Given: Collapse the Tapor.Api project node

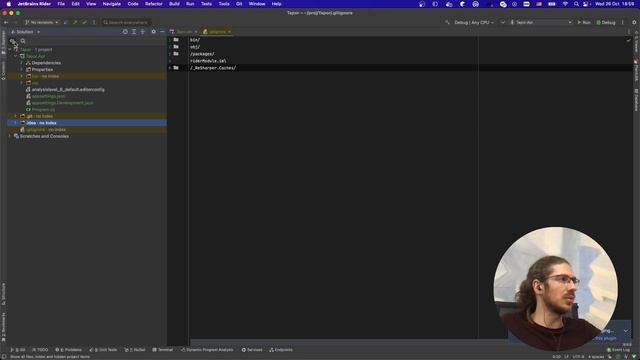Looking at the screenshot, I should 16,56.
